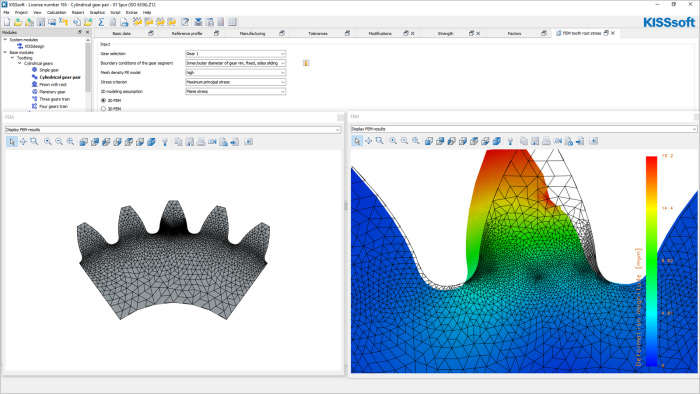The image size is (700, 394).
Task: Click zoom in magnifier in left FEM toolbar
Action: pos(48,142)
